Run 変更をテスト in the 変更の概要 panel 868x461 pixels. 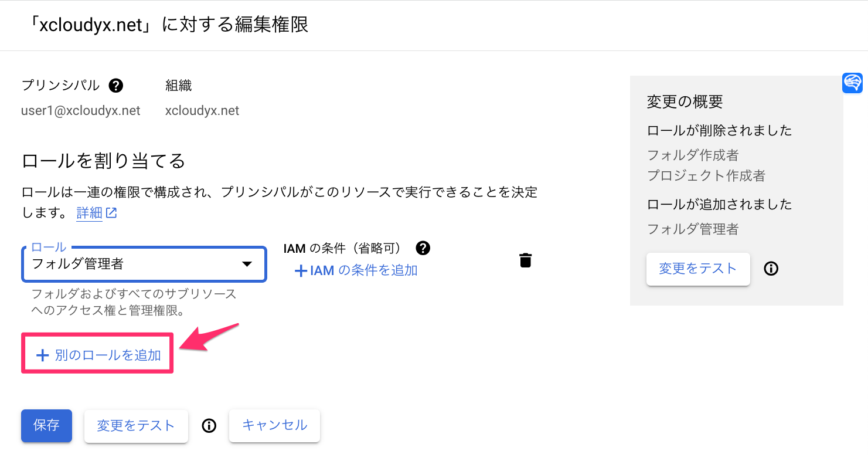(x=698, y=269)
